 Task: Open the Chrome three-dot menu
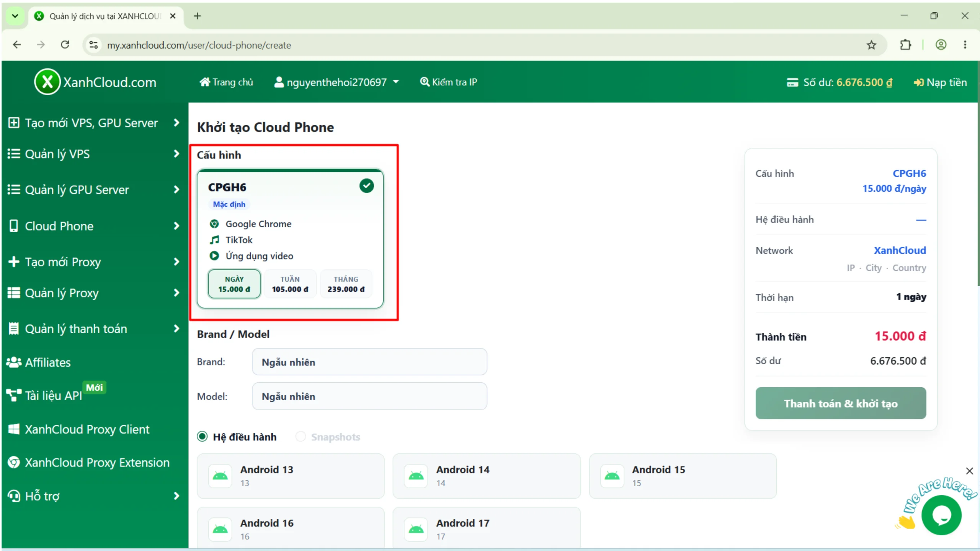point(965,45)
